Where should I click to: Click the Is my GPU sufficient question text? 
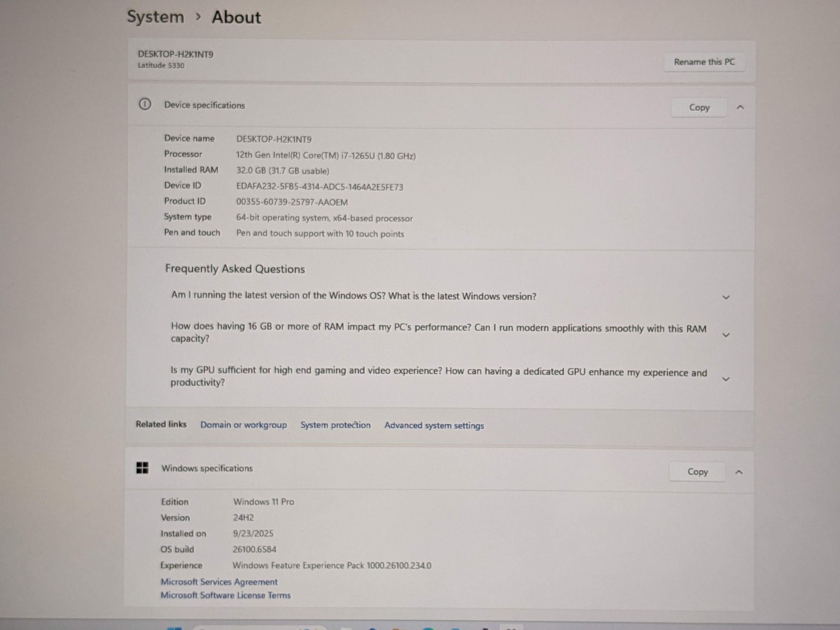[438, 376]
